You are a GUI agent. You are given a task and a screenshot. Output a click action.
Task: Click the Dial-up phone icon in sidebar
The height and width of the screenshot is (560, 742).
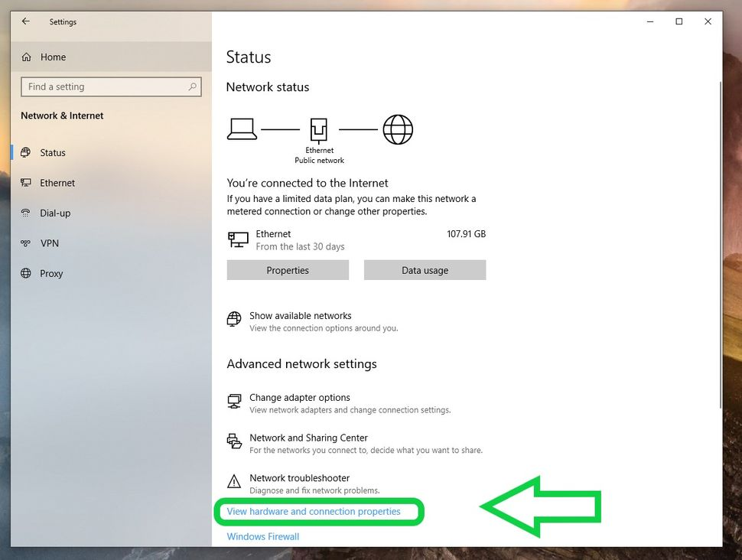(x=25, y=213)
